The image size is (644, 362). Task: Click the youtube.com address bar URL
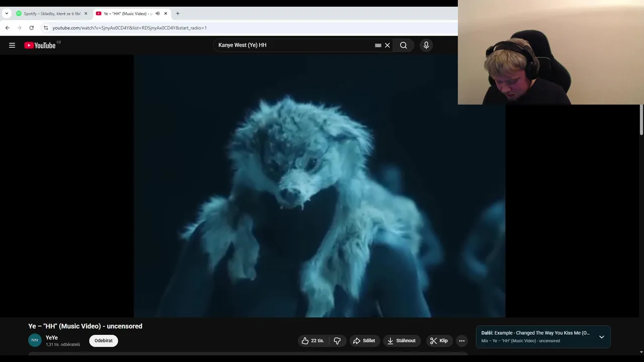130,28
